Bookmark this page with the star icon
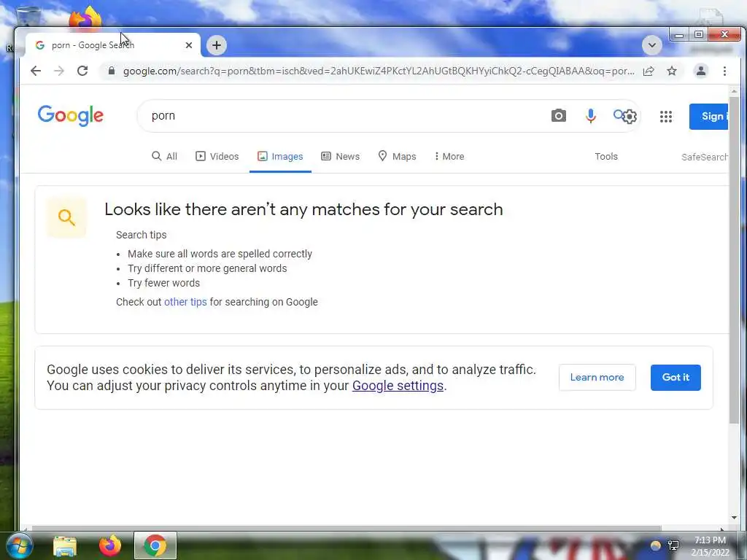Image resolution: width=747 pixels, height=560 pixels. point(672,71)
